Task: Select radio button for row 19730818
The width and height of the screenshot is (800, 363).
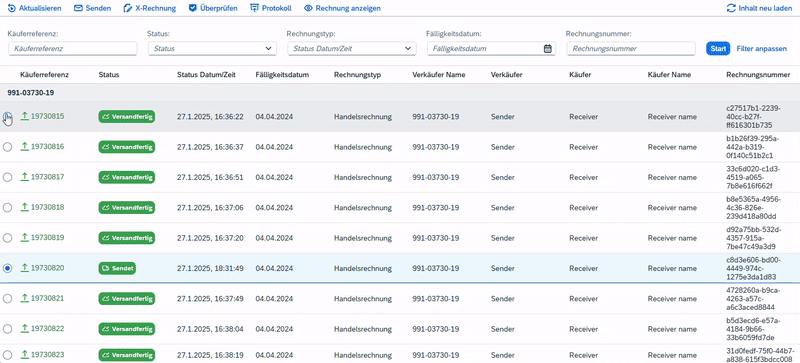Action: pyautogui.click(x=7, y=207)
